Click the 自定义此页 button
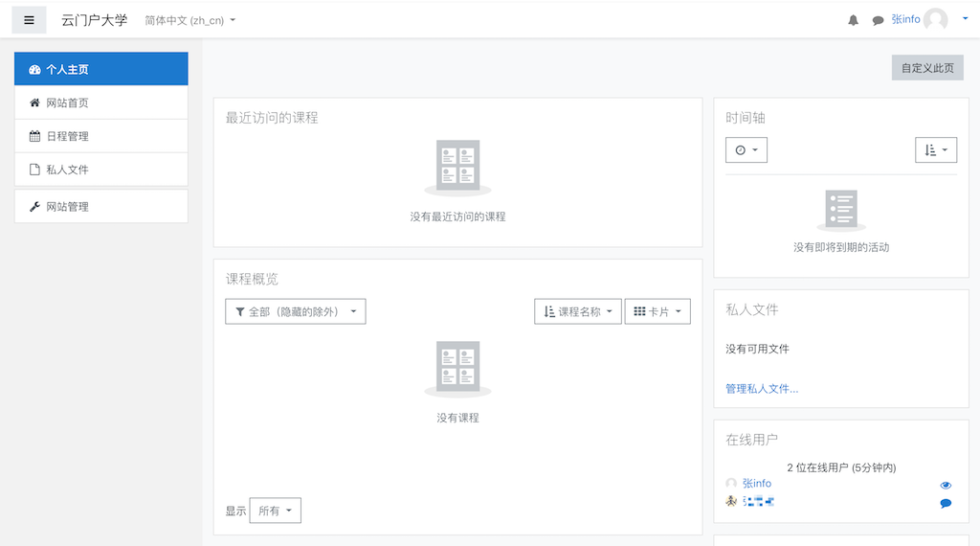Viewport: 980px width, 546px height. [x=927, y=68]
